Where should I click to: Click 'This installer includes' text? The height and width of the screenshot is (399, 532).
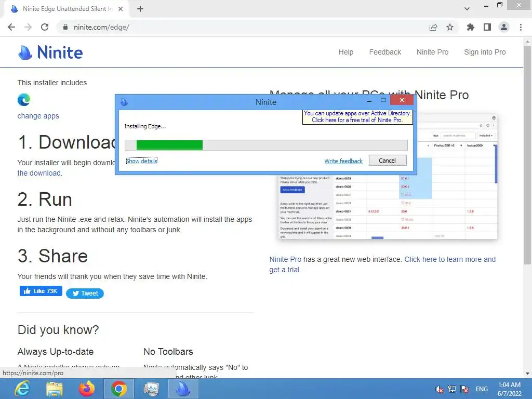coord(52,83)
